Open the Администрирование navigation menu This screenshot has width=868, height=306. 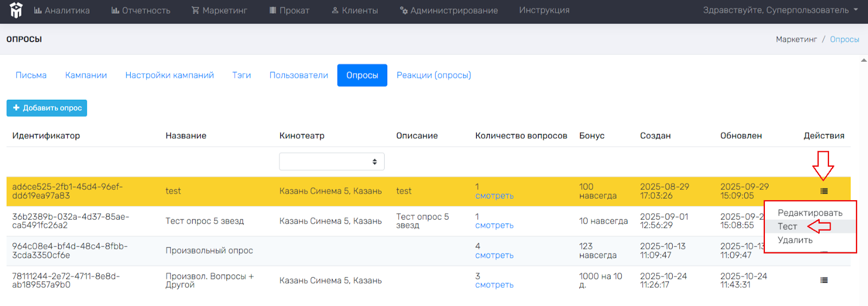click(449, 10)
